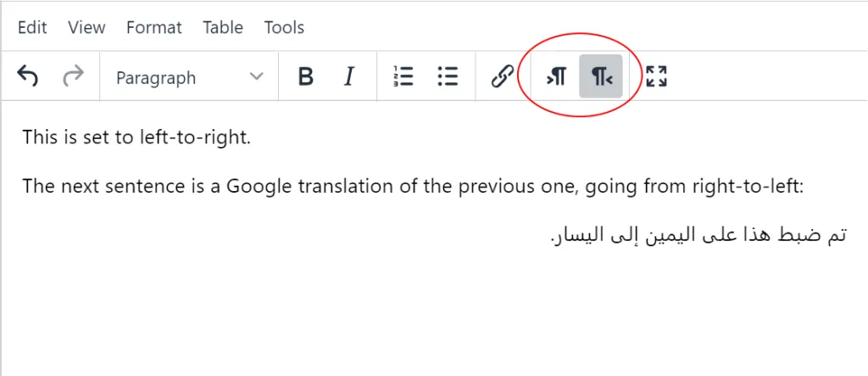Image resolution: width=868 pixels, height=376 pixels.
Task: Insert a numbered list
Action: coord(403,77)
